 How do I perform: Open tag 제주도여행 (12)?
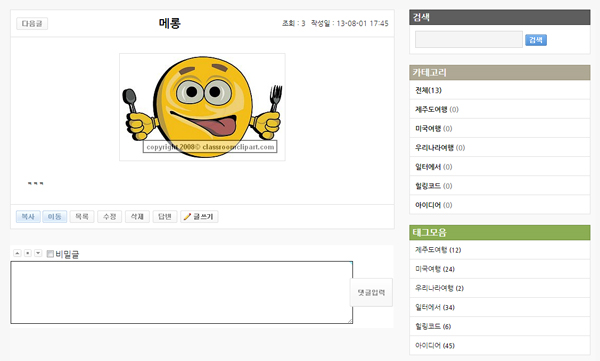[438, 250]
